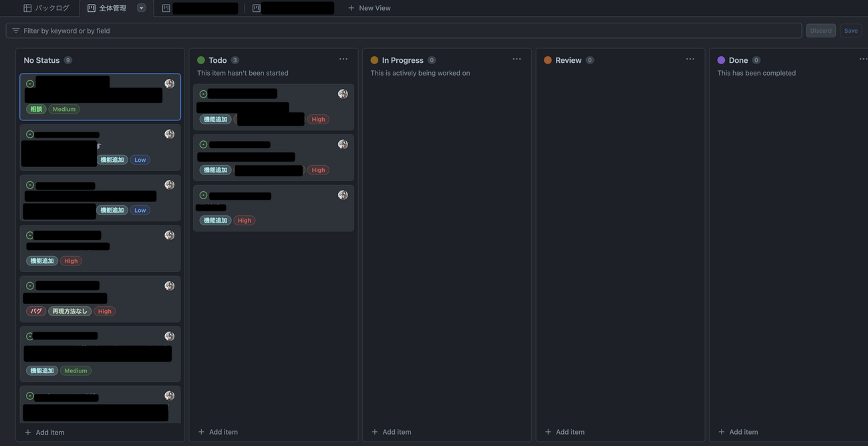The image size is (868, 446).
Task: Click avatar on the 機能追加 Medium card
Action: (x=170, y=336)
